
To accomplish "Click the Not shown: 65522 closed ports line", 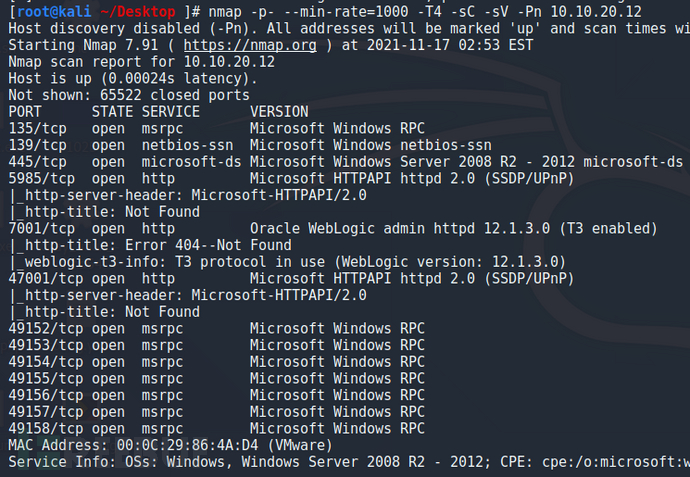I will (129, 95).
